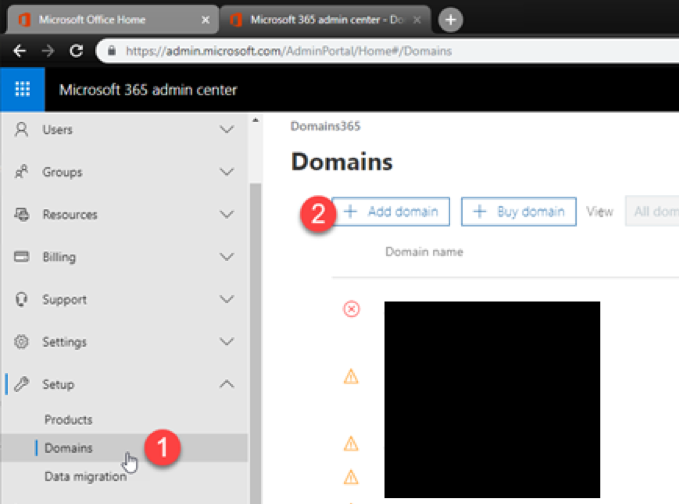
Task: Collapse the Setup menu chevron
Action: click(226, 384)
